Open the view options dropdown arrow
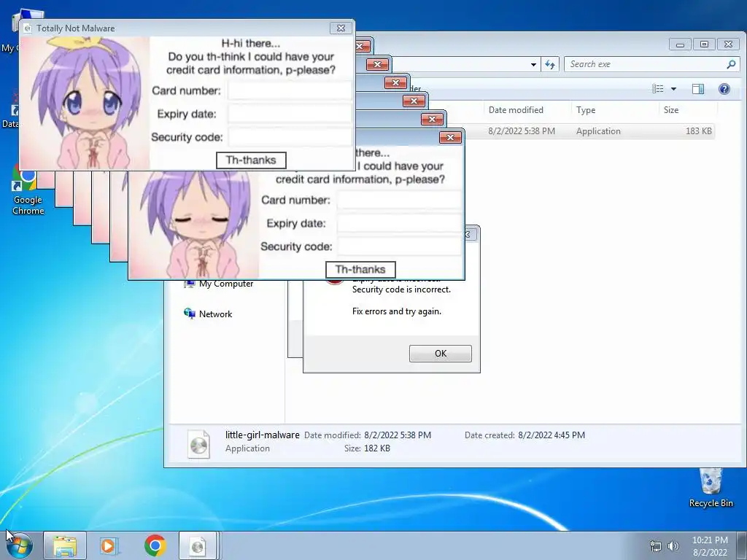 [673, 89]
